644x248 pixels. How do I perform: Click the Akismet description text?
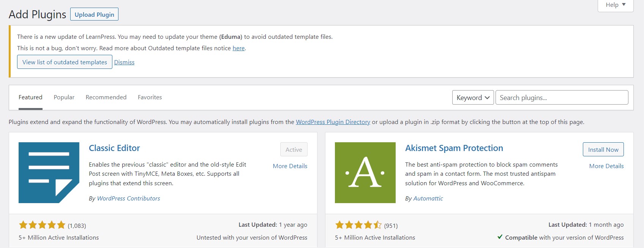(x=481, y=174)
